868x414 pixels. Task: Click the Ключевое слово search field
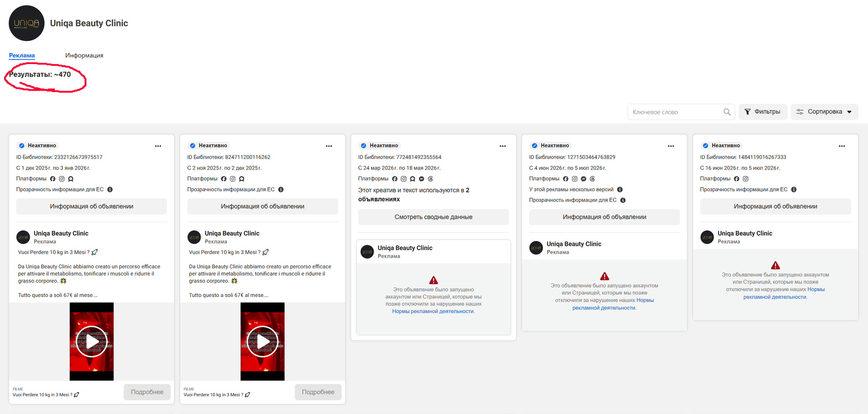pos(675,112)
